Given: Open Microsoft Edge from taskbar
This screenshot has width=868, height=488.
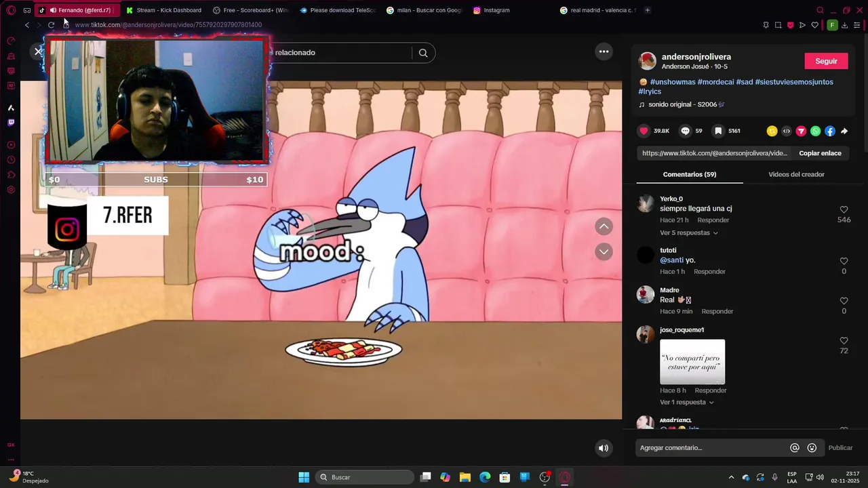Looking at the screenshot, I should pyautogui.click(x=485, y=477).
